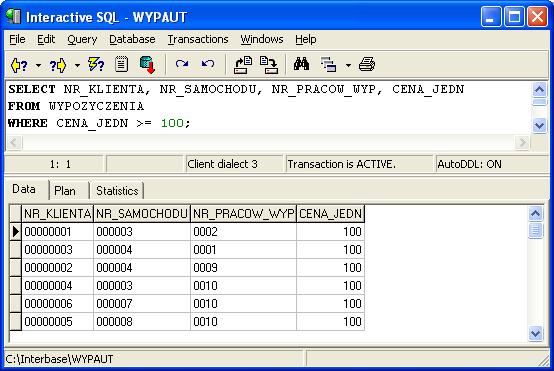Click the CENA_JEDN column header
Viewport: 554px width, 371px height.
330,214
